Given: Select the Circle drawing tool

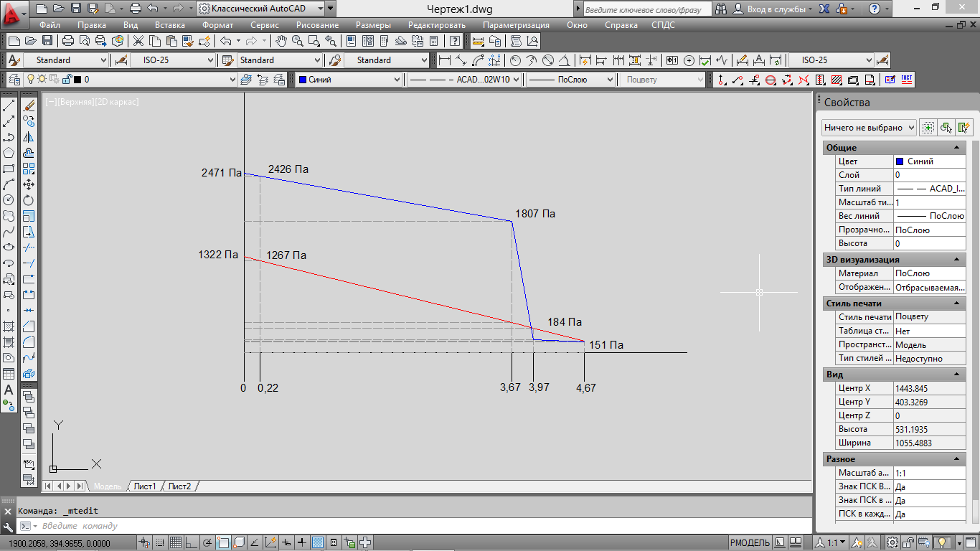Looking at the screenshot, I should pyautogui.click(x=9, y=200).
